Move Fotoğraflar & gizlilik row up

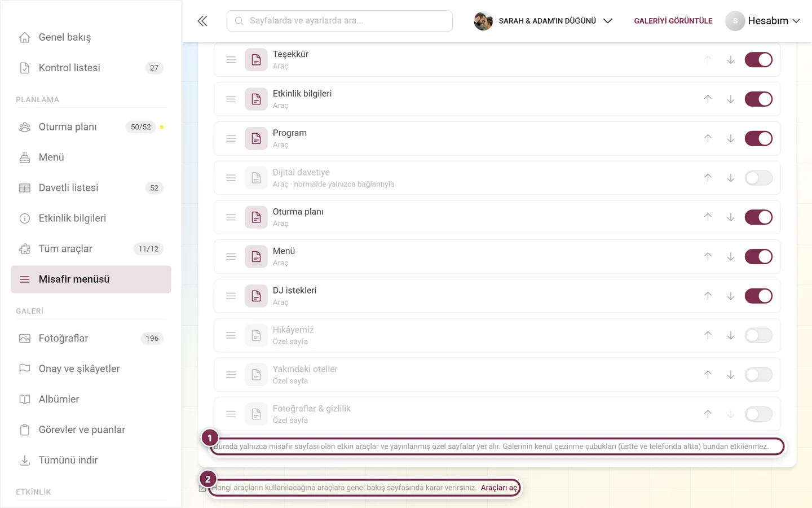click(708, 414)
